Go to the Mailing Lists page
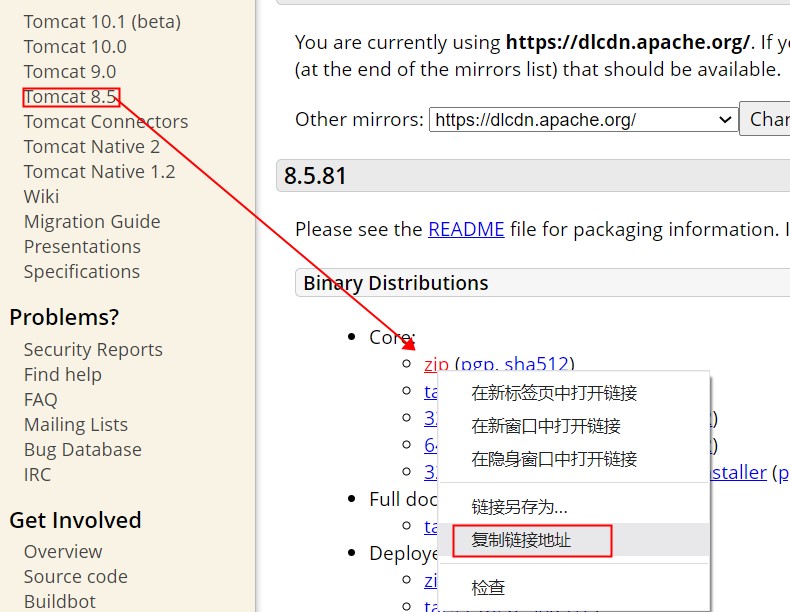Image resolution: width=790 pixels, height=612 pixels. (x=76, y=424)
